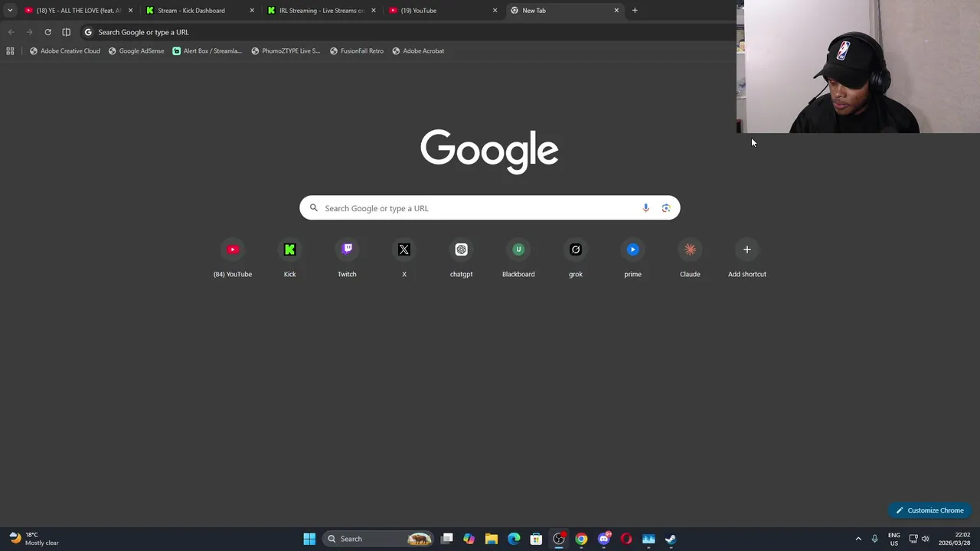Open Task View on taskbar
The width and height of the screenshot is (980, 551).
click(447, 539)
